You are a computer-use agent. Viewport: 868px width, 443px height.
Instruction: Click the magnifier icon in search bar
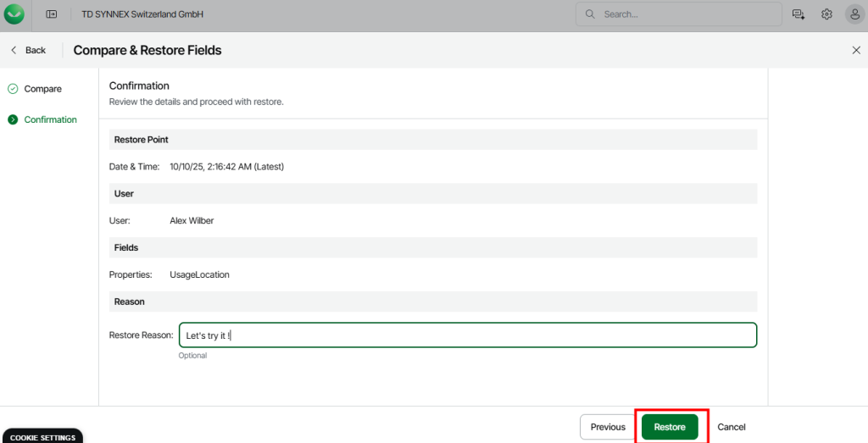coord(590,14)
